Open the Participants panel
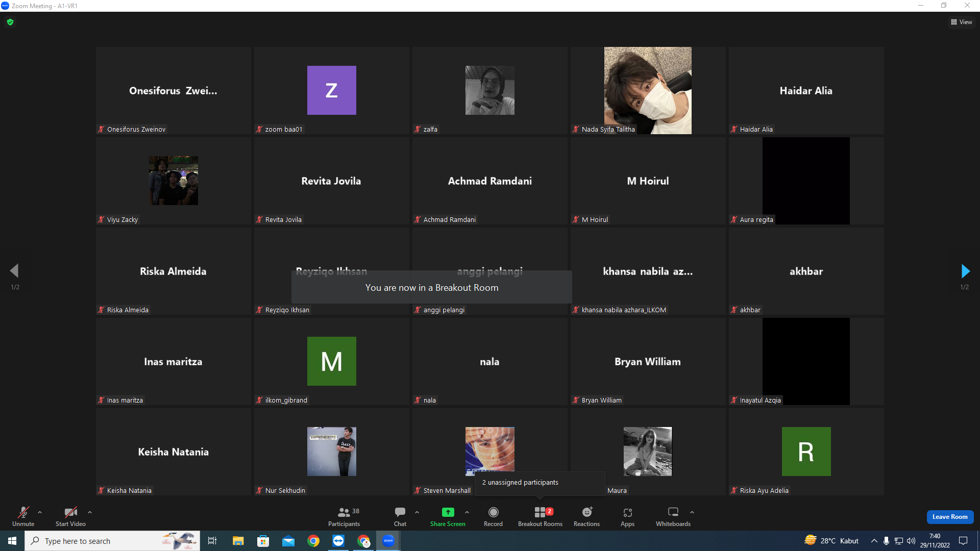The image size is (980, 551). tap(344, 516)
